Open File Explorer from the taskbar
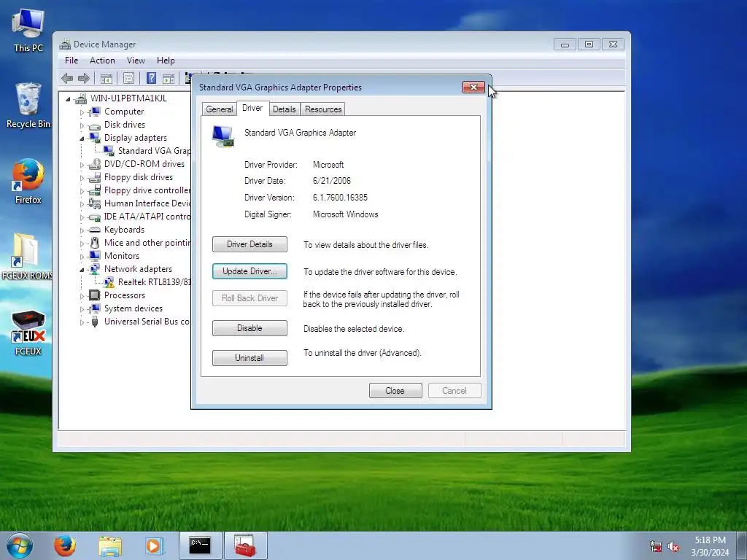This screenshot has width=747, height=560. pyautogui.click(x=110, y=545)
